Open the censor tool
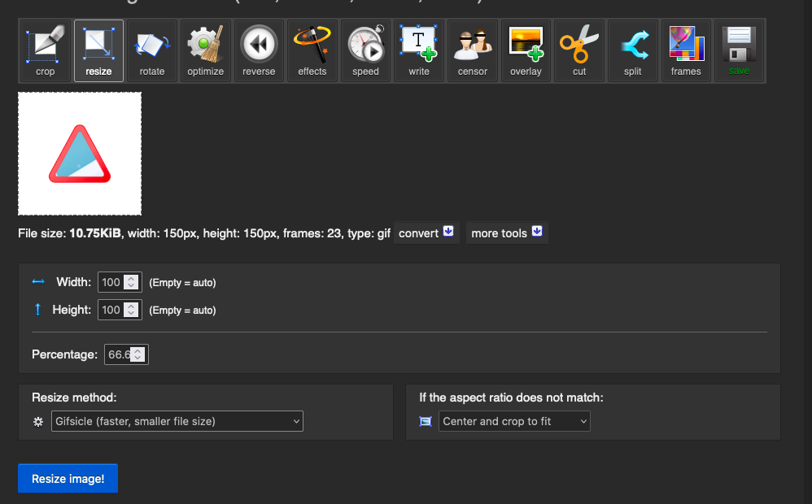Image resolution: width=812 pixels, height=504 pixels. coord(472,50)
